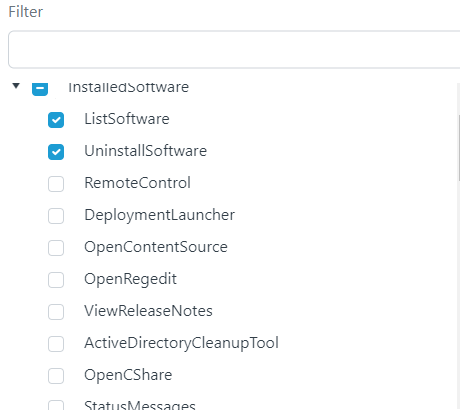Select the ListSoftware label
This screenshot has width=460, height=411.
127,119
